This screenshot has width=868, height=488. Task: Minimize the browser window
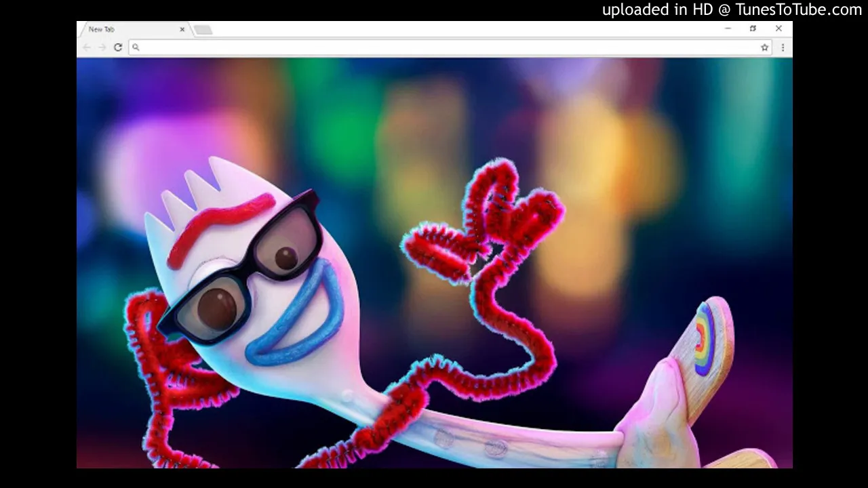(728, 28)
